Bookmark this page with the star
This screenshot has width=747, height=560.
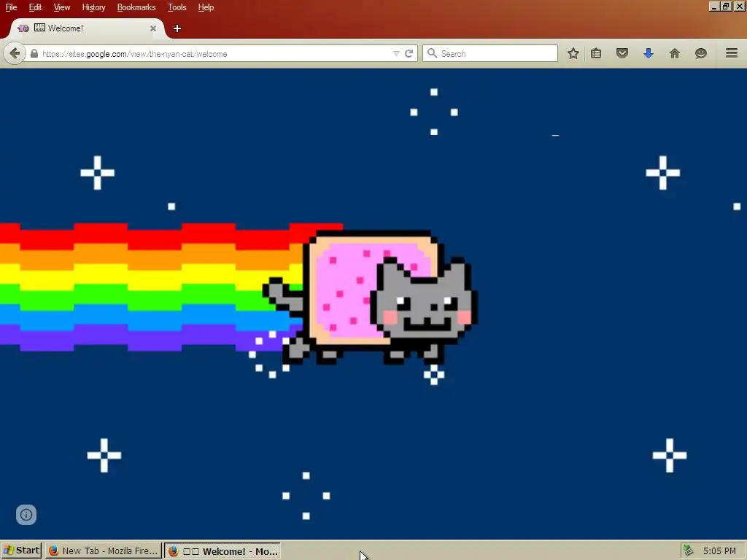coord(573,53)
